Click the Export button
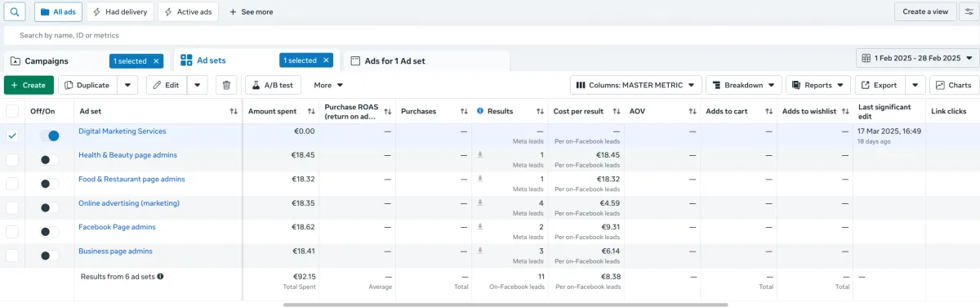The width and height of the screenshot is (980, 307). click(880, 85)
